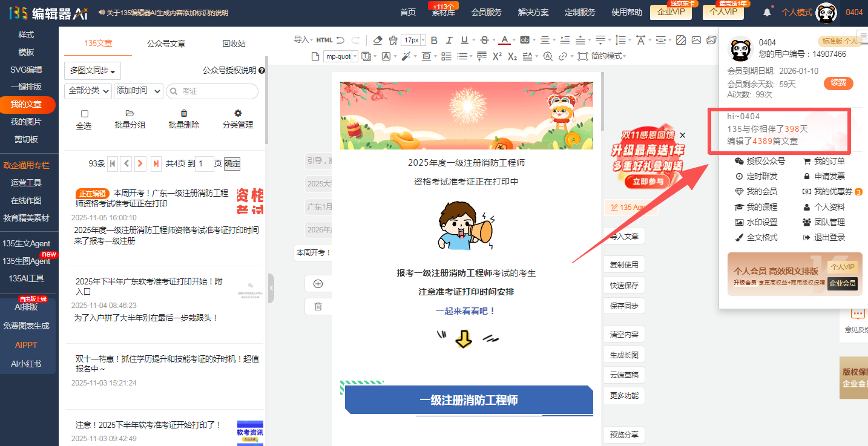Click the 续费 renew button

point(838,83)
